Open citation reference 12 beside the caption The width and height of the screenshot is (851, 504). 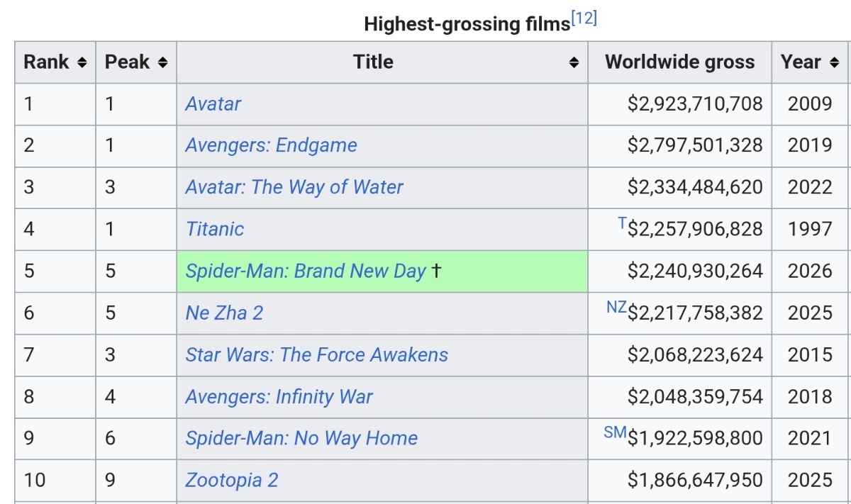click(x=584, y=19)
